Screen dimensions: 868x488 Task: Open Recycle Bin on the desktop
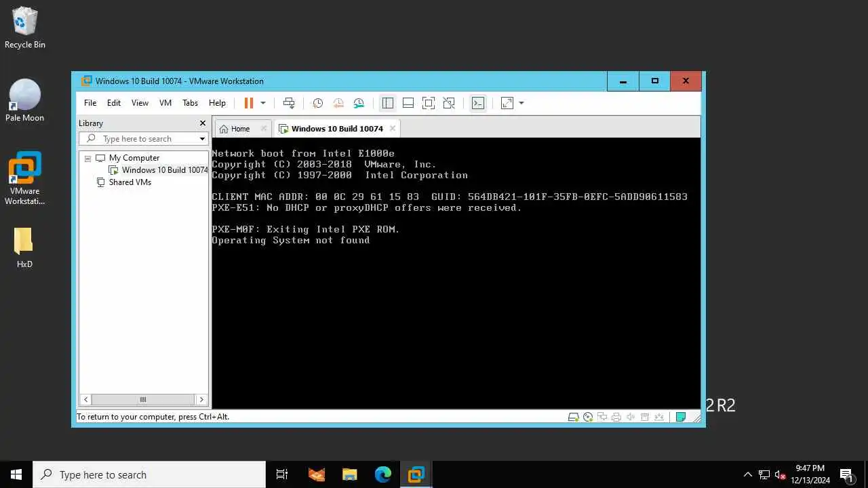pos(24,28)
